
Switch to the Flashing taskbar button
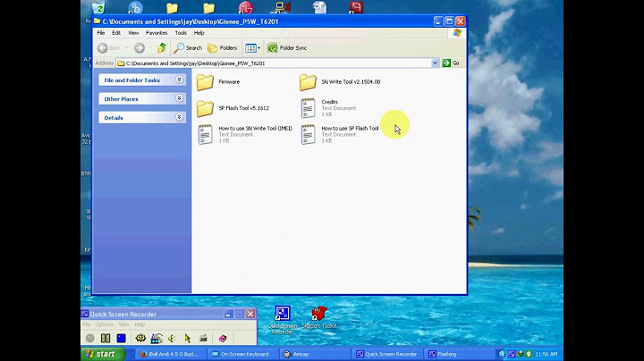pyautogui.click(x=459, y=354)
